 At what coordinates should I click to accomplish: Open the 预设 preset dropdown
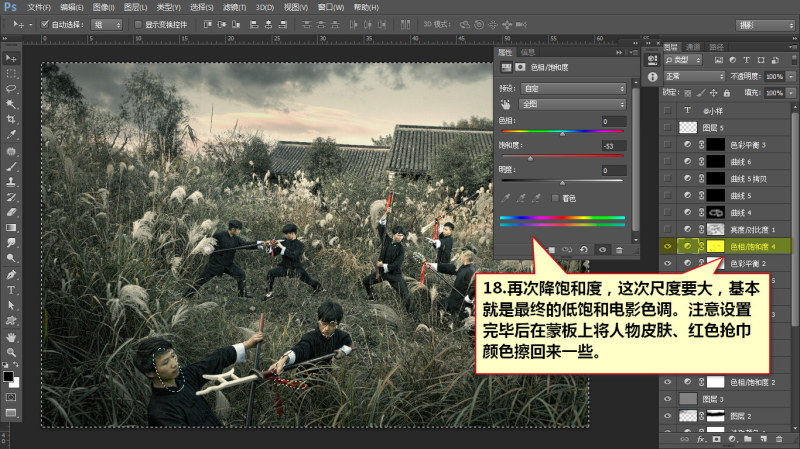tap(573, 88)
